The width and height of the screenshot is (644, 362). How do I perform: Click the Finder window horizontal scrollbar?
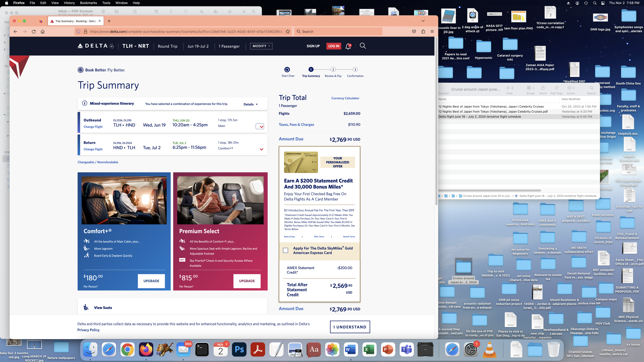pos(490,190)
